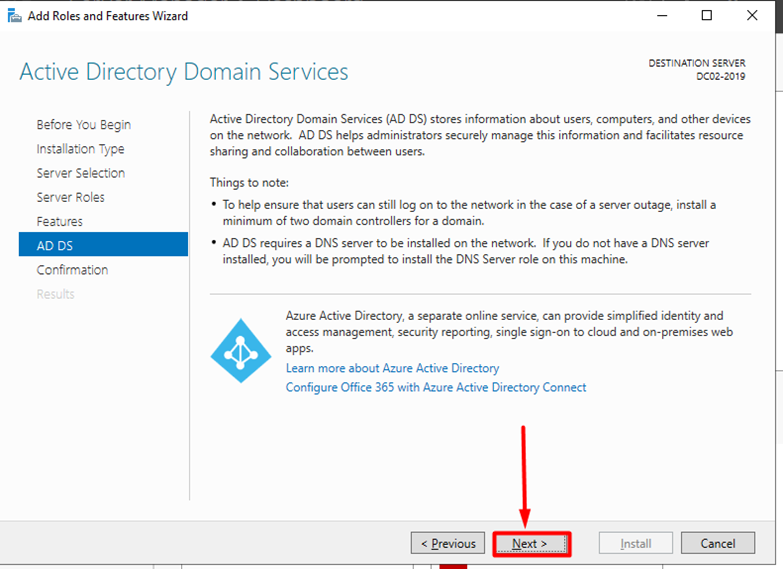783x569 pixels.
Task: Follow the Configure Office 365 link
Action: 436,387
